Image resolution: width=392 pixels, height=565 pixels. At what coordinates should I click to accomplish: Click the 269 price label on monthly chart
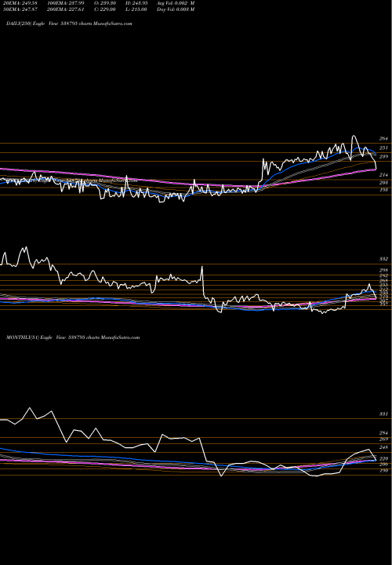click(383, 439)
